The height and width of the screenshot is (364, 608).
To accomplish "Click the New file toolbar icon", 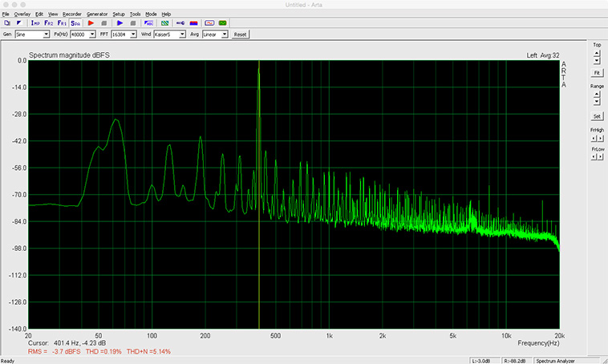I will pyautogui.click(x=7, y=23).
